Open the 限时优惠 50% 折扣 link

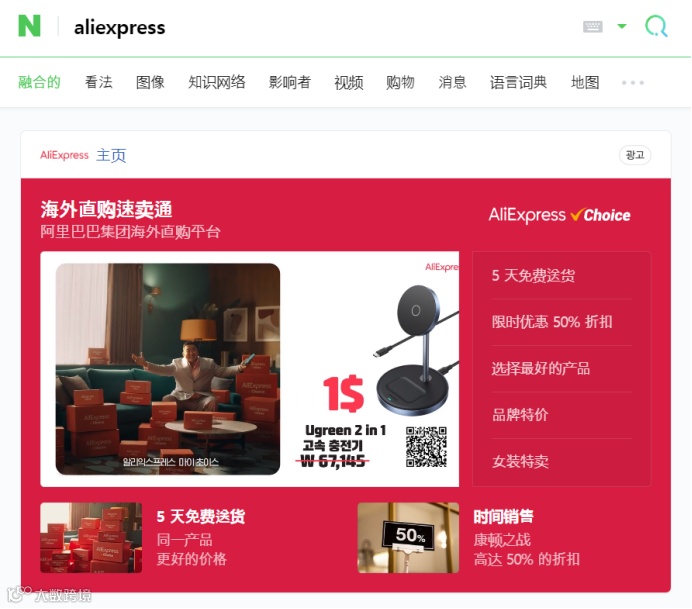pyautogui.click(x=552, y=322)
